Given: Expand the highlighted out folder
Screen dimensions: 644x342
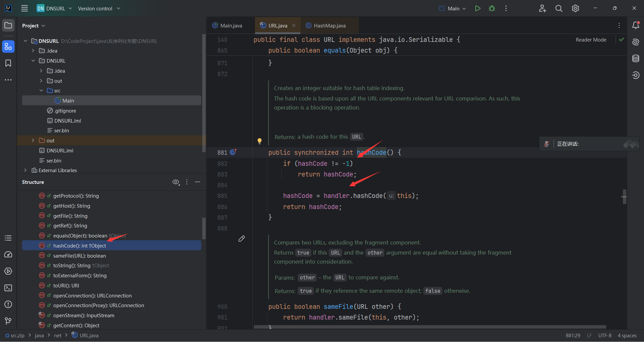Looking at the screenshot, I should (33, 140).
